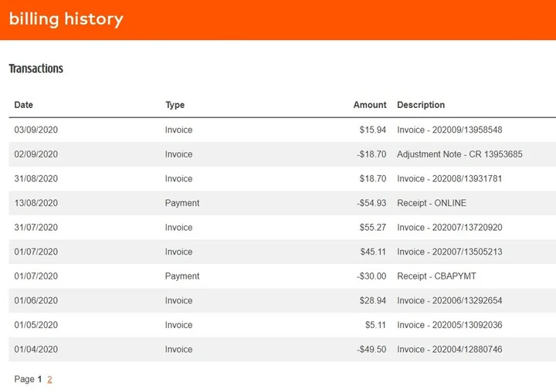Open Invoice - 202005/13092036
Image resolution: width=556 pixels, height=392 pixels.
(x=449, y=325)
